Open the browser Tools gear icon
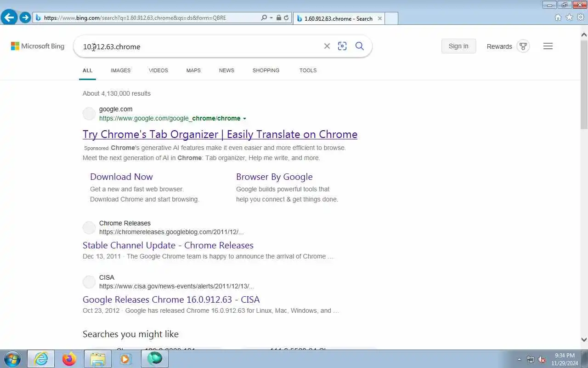Viewport: 588px width, 368px height. pos(581,17)
